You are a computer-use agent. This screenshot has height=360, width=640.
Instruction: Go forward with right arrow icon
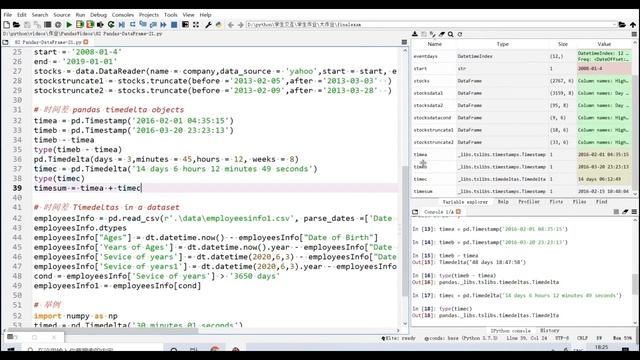tap(240, 25)
